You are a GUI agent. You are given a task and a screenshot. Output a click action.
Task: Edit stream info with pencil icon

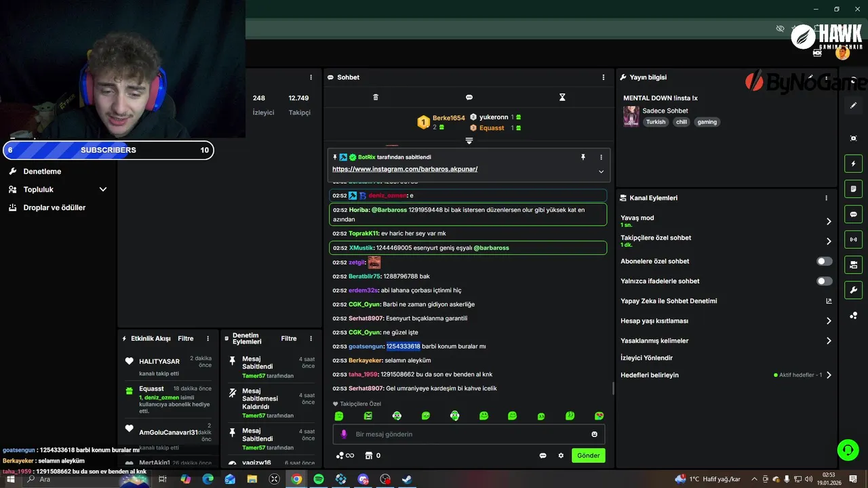click(810, 77)
